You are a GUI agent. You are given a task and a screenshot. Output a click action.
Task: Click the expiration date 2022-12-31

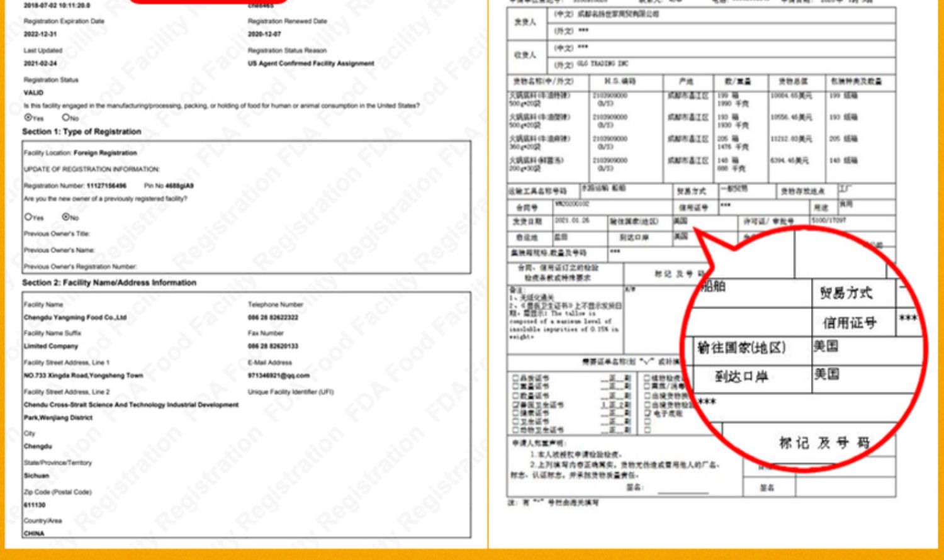(x=40, y=35)
